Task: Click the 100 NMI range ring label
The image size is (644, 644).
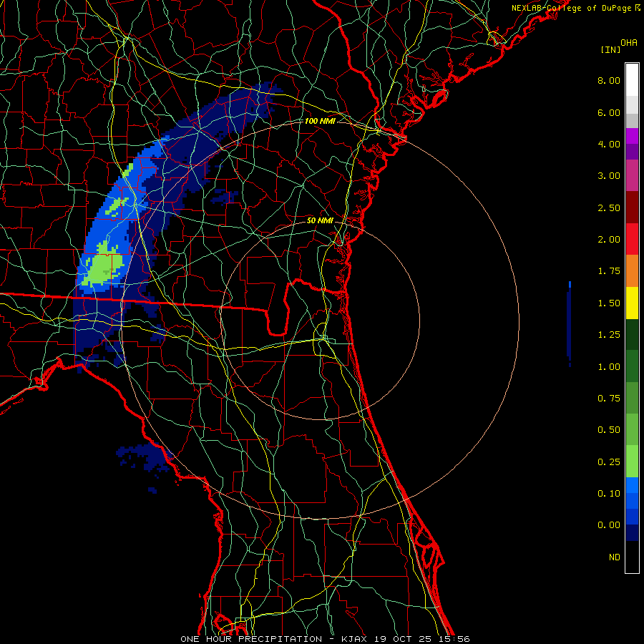Action: [320, 121]
